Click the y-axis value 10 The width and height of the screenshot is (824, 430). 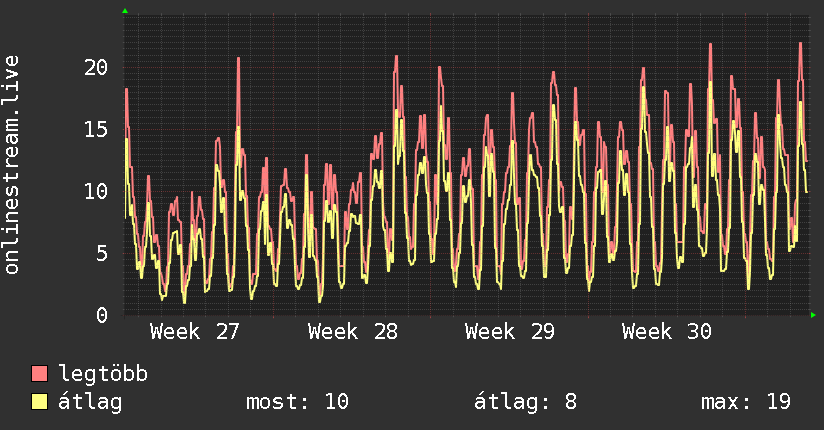click(x=96, y=191)
